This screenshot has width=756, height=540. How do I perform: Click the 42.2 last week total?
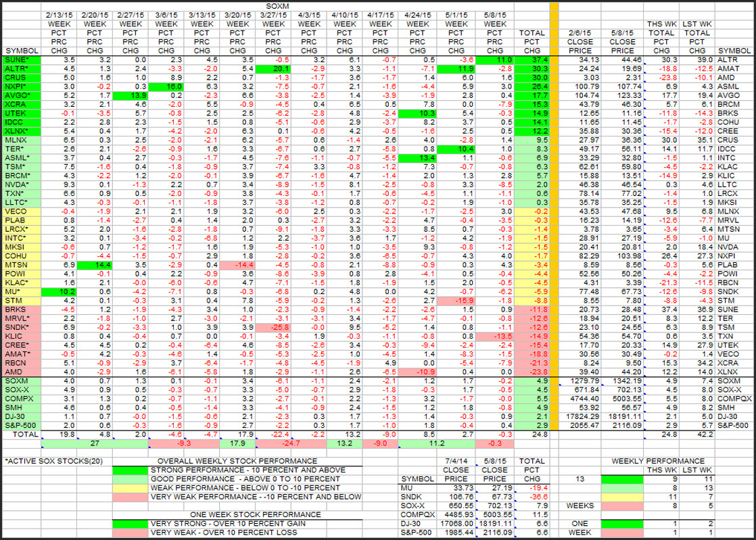tap(705, 435)
